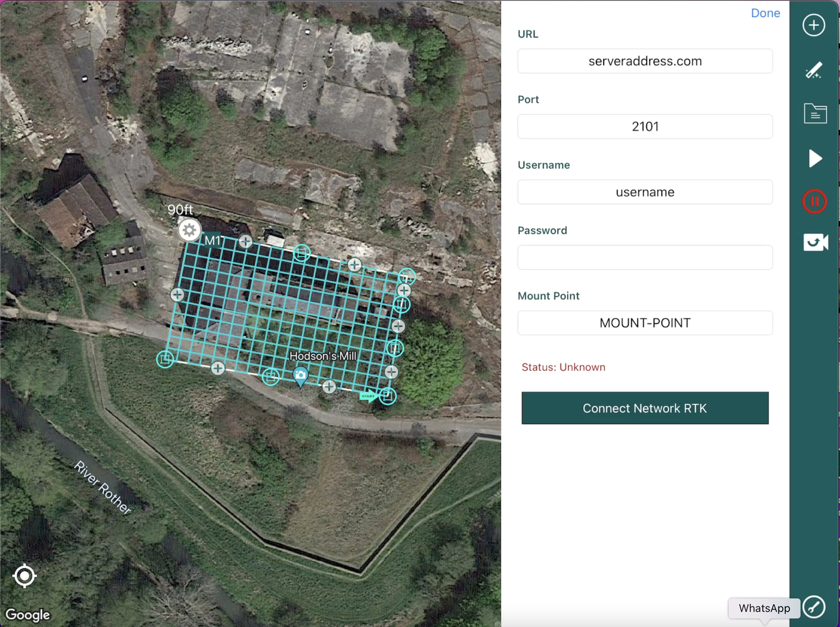Image resolution: width=840 pixels, height=627 pixels.
Task: Open the saved missions folder icon
Action: 815,114
